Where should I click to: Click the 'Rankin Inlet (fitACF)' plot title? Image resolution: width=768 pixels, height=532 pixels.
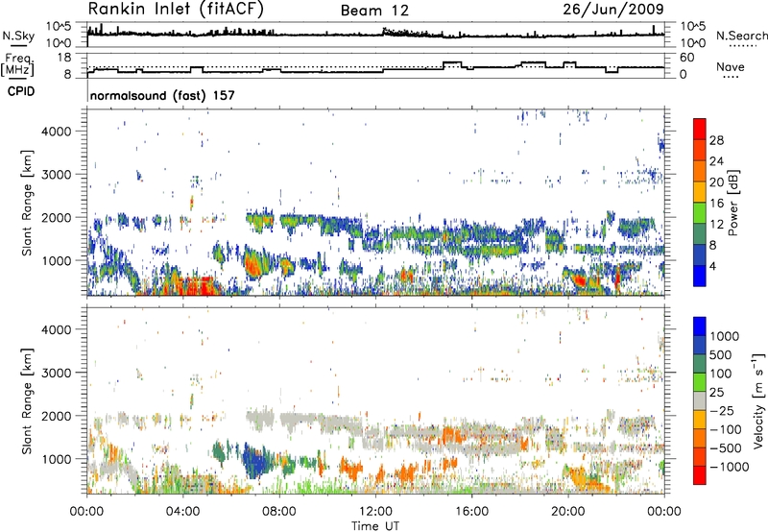pos(176,10)
